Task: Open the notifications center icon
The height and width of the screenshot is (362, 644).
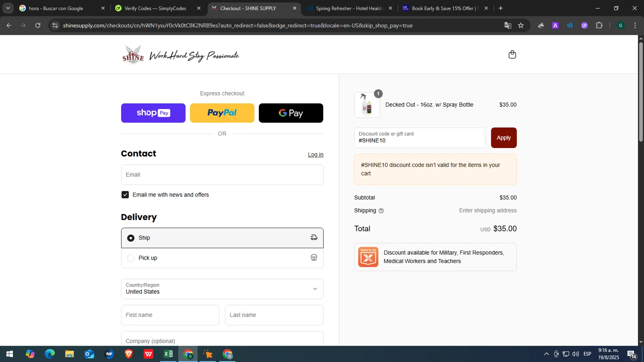Action: [x=632, y=354]
